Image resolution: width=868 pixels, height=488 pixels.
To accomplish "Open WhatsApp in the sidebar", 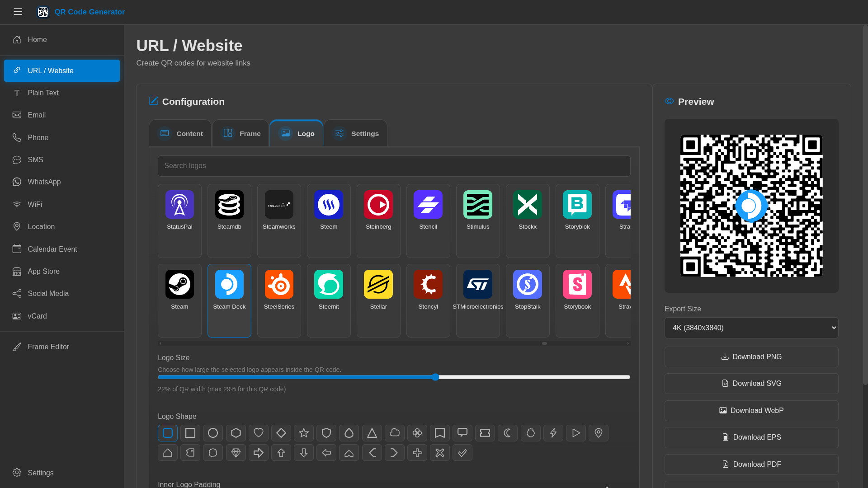I will 62,182.
